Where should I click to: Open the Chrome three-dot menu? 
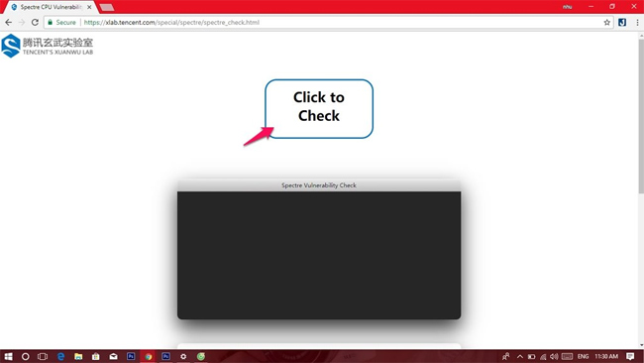coord(637,22)
